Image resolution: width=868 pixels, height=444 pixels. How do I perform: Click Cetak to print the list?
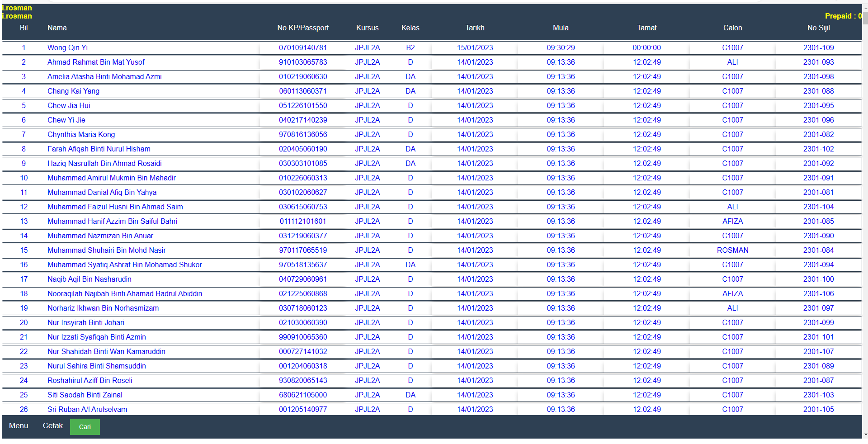tap(52, 426)
